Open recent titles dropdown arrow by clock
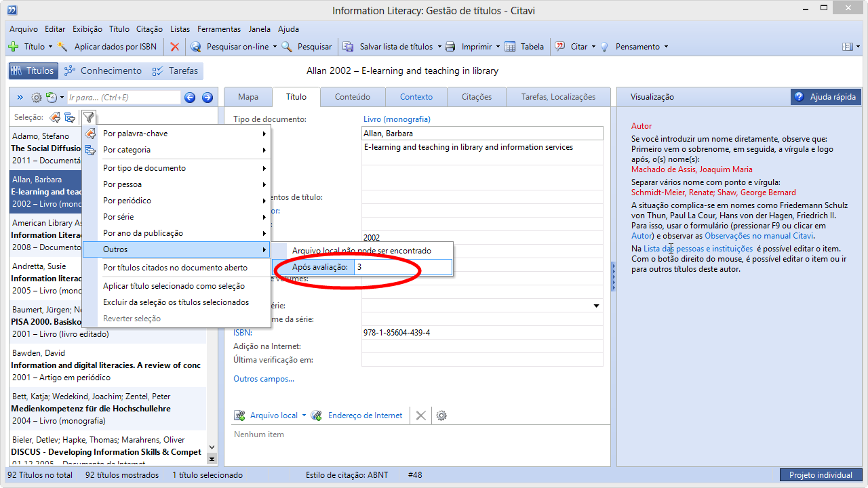Viewport: 868px width, 488px height. tap(62, 98)
